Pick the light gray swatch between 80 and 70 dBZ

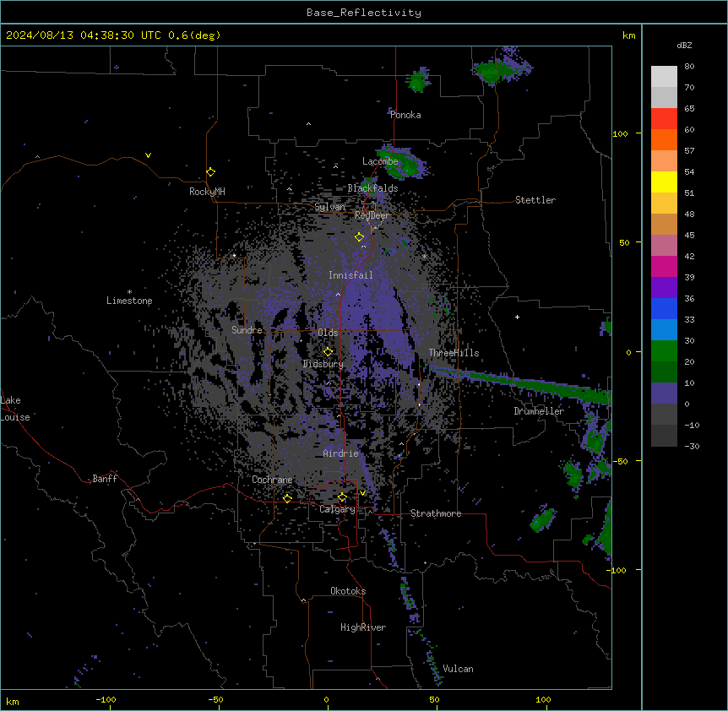(664, 77)
